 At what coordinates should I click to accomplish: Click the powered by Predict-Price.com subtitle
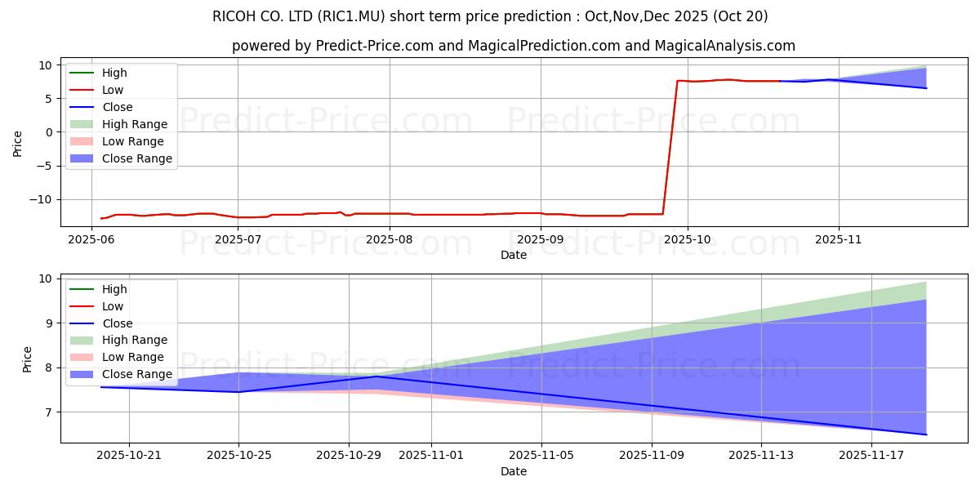(x=513, y=46)
